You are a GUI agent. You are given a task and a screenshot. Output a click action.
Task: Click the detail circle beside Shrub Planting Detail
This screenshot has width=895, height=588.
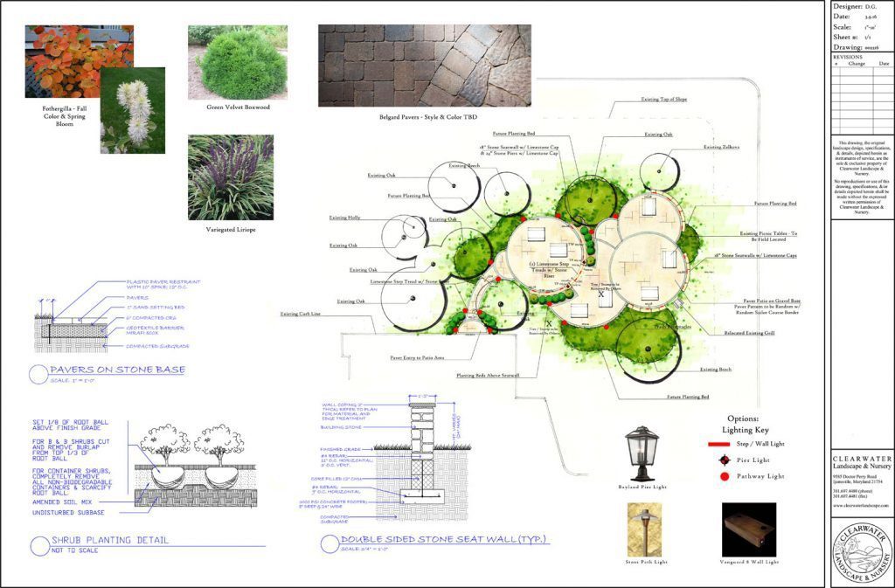click(38, 545)
